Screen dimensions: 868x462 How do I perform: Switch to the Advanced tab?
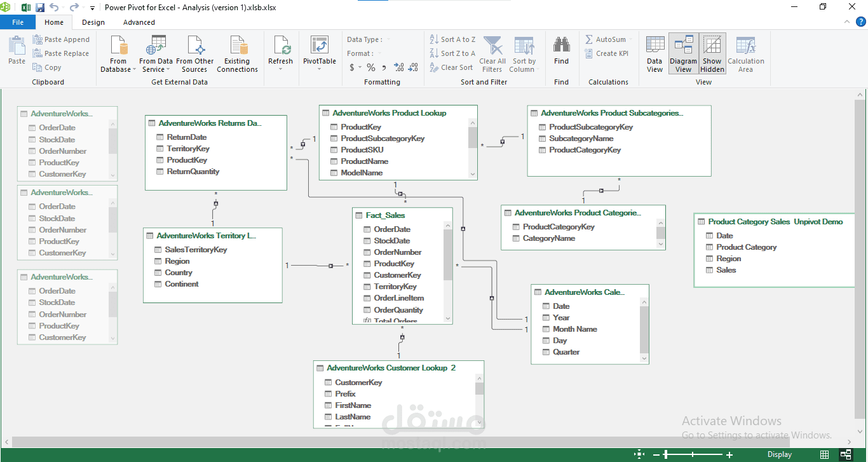tap(139, 22)
